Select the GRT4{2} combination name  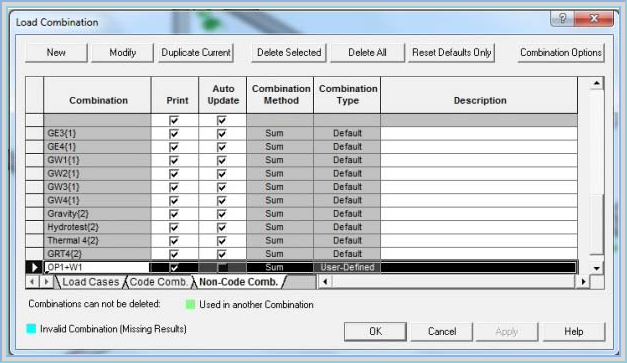click(x=97, y=254)
